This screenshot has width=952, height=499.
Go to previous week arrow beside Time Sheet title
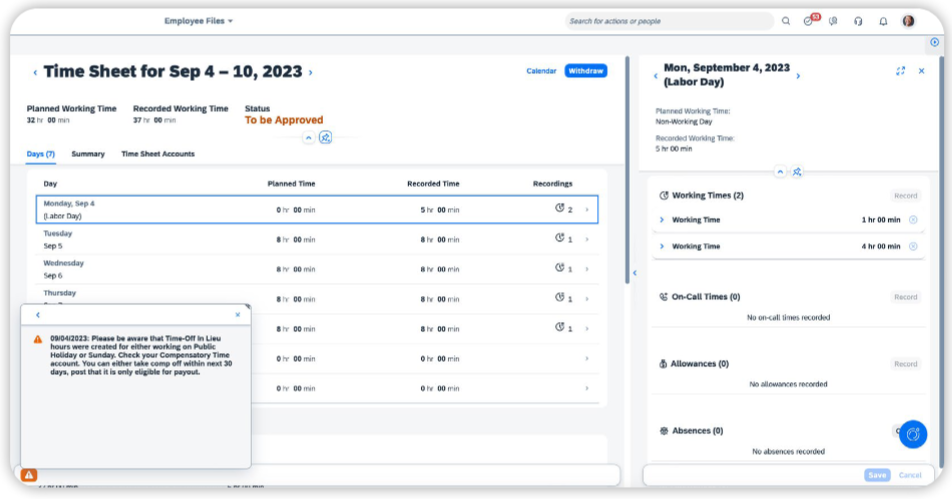pos(35,72)
